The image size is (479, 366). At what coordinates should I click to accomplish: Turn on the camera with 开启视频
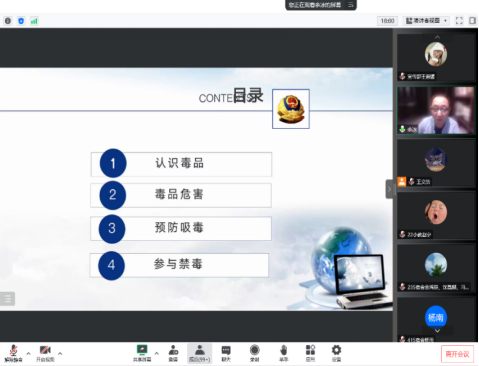pyautogui.click(x=45, y=353)
